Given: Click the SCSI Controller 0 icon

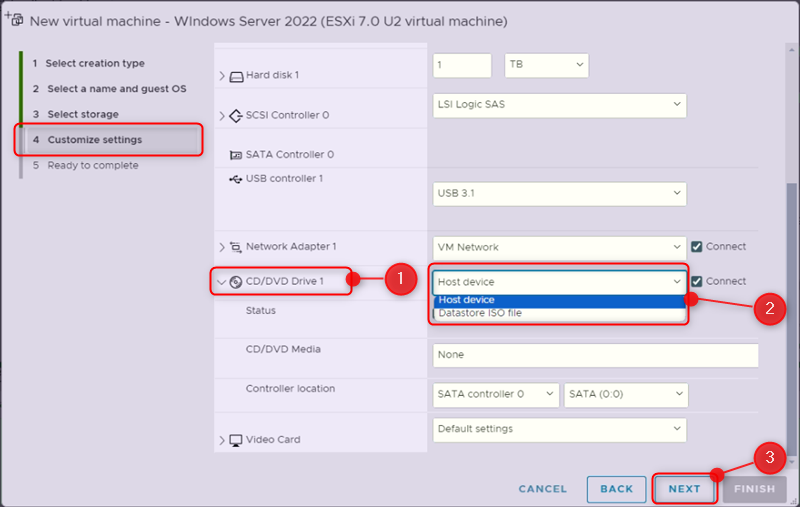Looking at the screenshot, I should (236, 116).
